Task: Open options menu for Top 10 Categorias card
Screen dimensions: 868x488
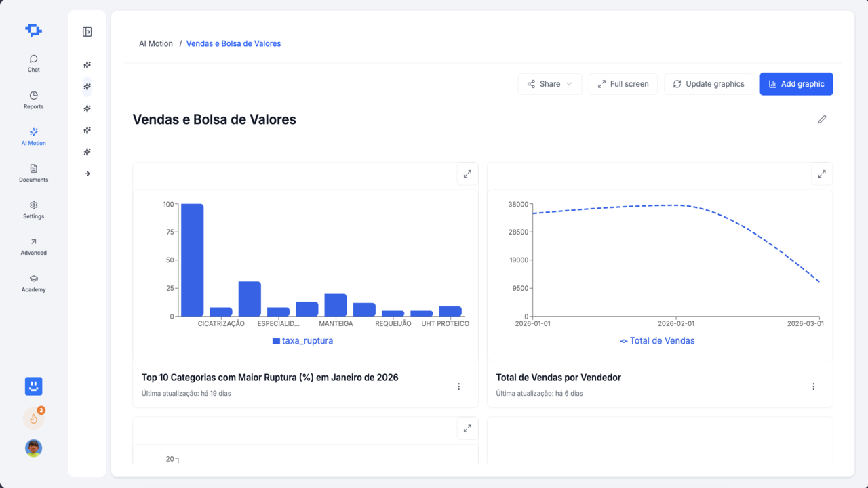Action: click(x=458, y=386)
